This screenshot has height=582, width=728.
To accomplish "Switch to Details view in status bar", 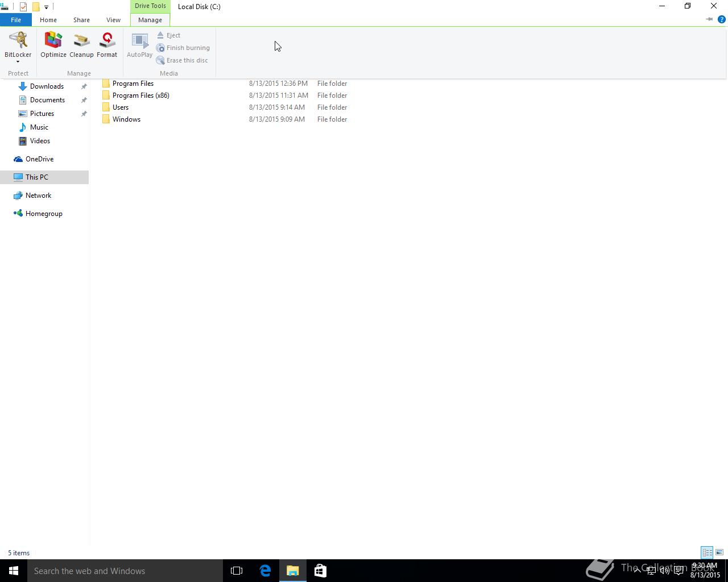I will pyautogui.click(x=707, y=552).
